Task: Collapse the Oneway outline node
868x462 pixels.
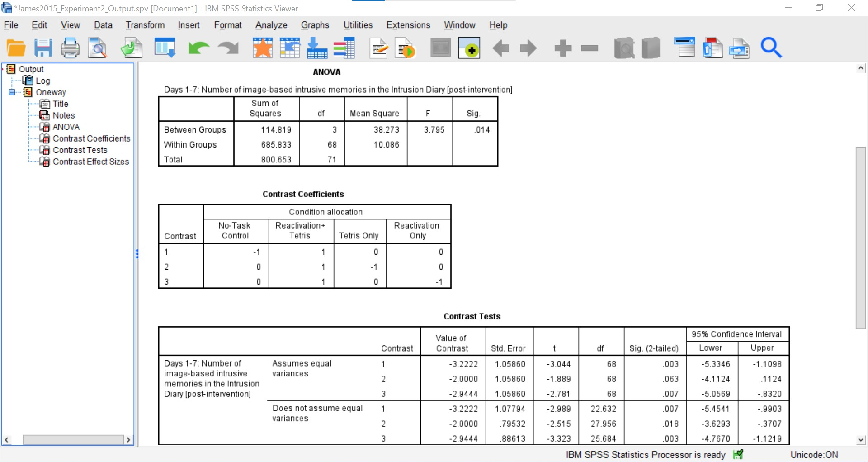Action: (x=12, y=92)
